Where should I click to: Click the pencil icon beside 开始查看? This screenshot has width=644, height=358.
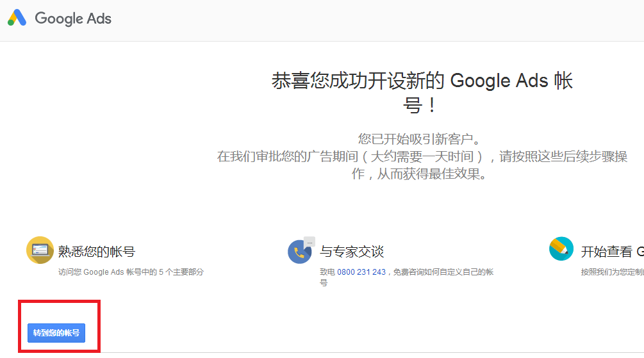coord(561,248)
